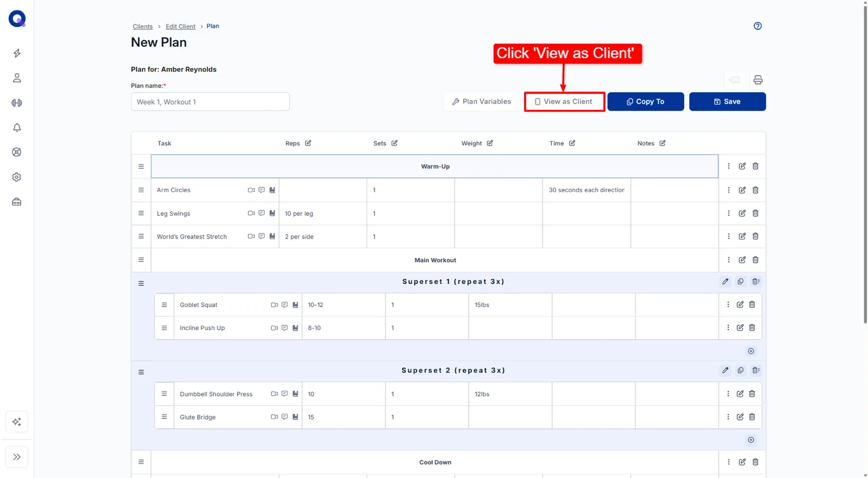Click the Goblet Squat 15lbs weight cell
The image size is (868, 478).
510,305
